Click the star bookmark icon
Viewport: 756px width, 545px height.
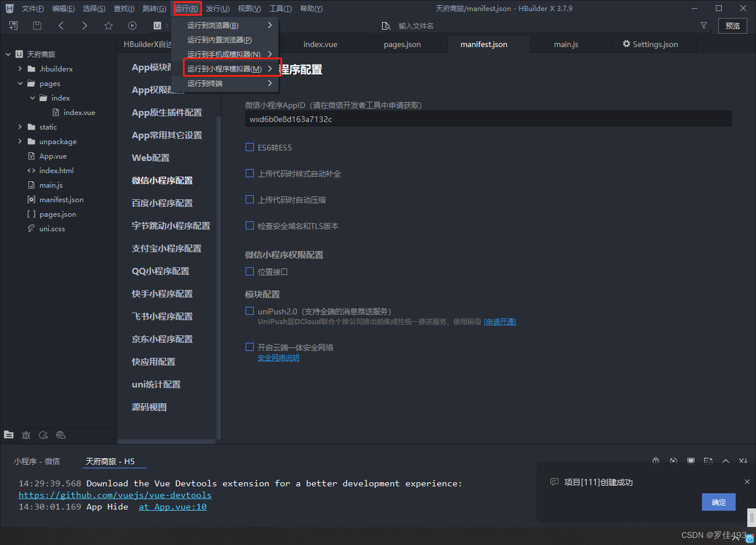pyautogui.click(x=109, y=26)
